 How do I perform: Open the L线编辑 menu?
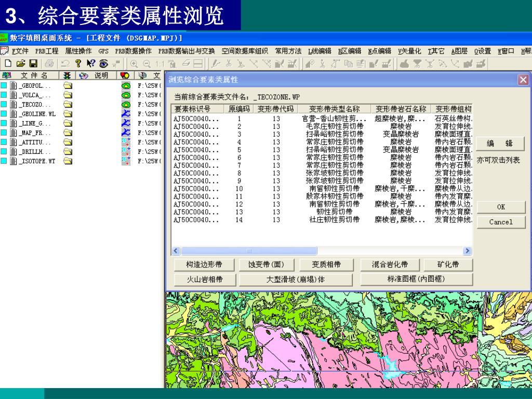coord(320,51)
